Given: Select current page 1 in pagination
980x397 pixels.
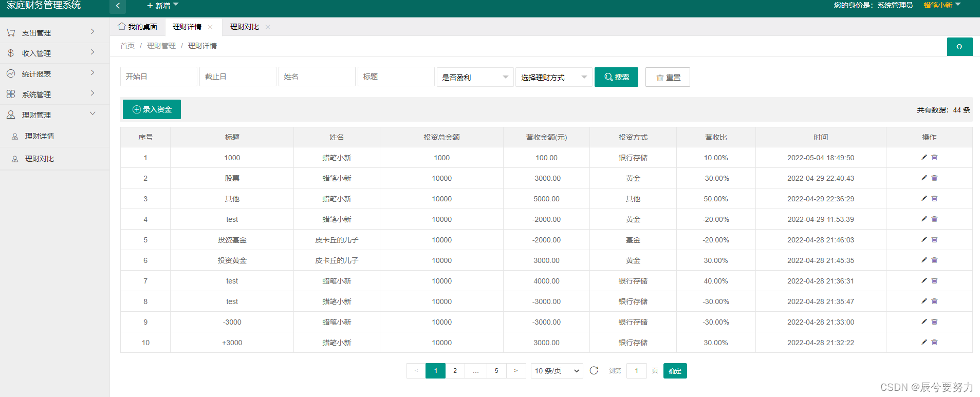Looking at the screenshot, I should [436, 371].
